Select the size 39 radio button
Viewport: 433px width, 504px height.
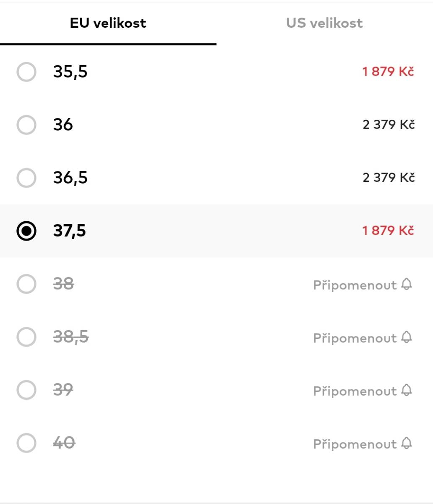point(26,390)
